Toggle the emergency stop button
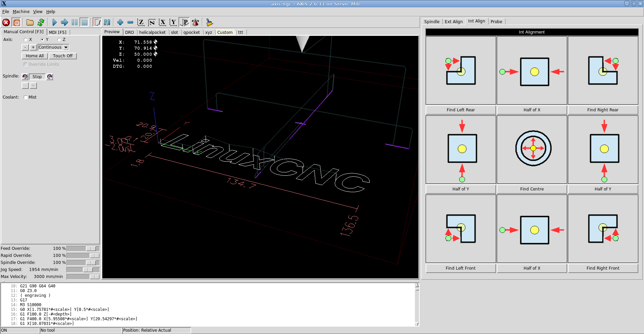 click(x=6, y=22)
